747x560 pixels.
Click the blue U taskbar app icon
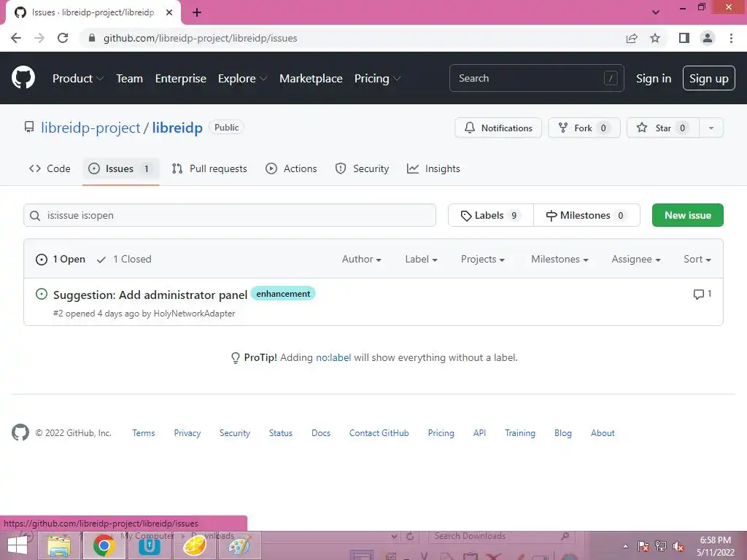tap(149, 545)
